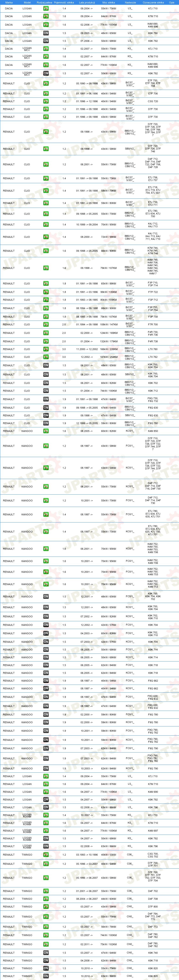Click the petrol icon in Dacia Logan K7J 710 row
This screenshot has height=980, width=179.
coord(46,8)
